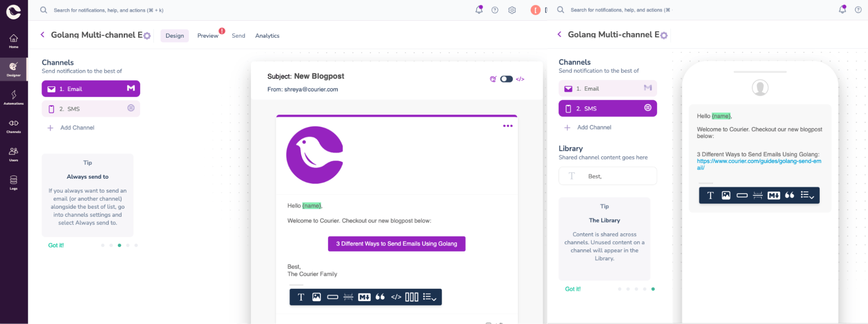
Task: Go to Channels in the left sidebar
Action: tap(13, 126)
